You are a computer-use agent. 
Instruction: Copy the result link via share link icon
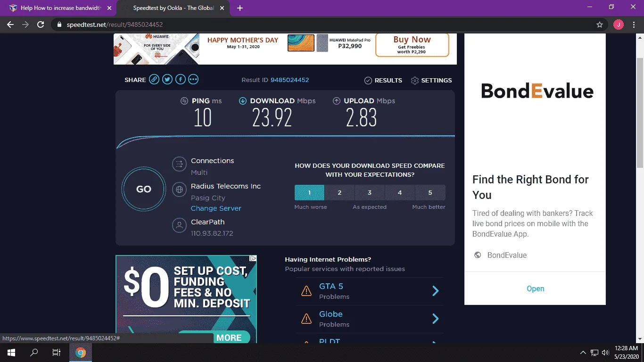tap(154, 80)
